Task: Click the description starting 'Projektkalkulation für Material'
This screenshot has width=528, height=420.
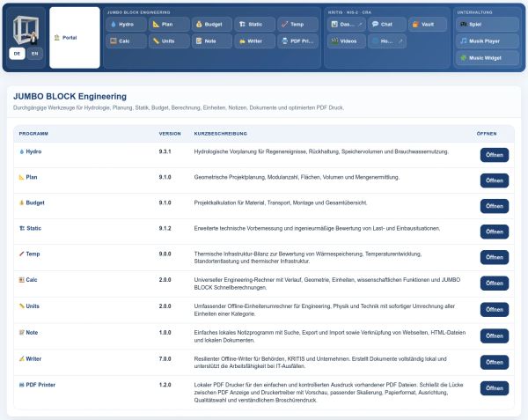Action: coord(281,203)
